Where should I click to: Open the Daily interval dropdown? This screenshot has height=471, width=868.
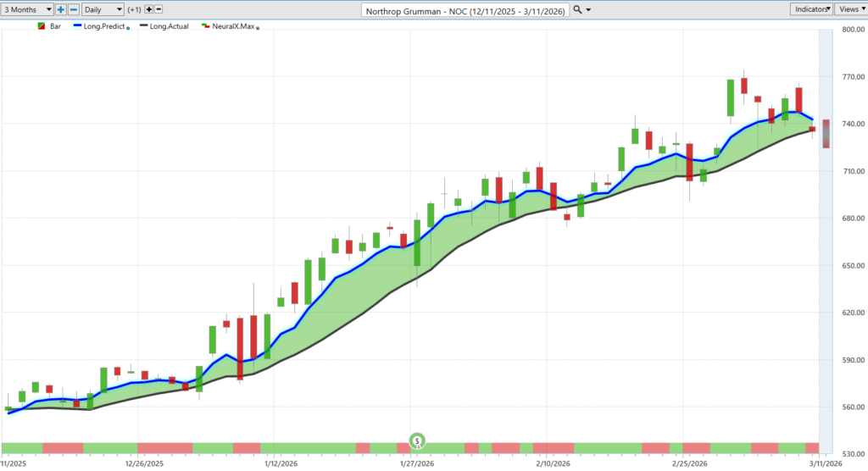tap(103, 9)
